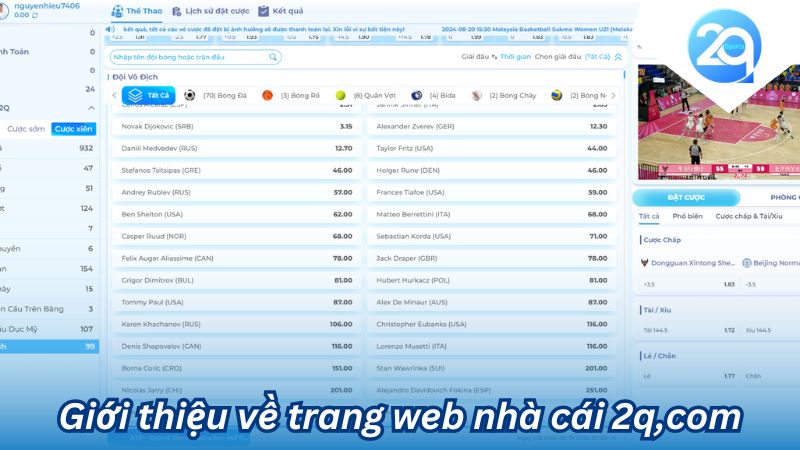
Task: Switch to the ĐẶT CƯỢC panel tab
Action: 686,197
